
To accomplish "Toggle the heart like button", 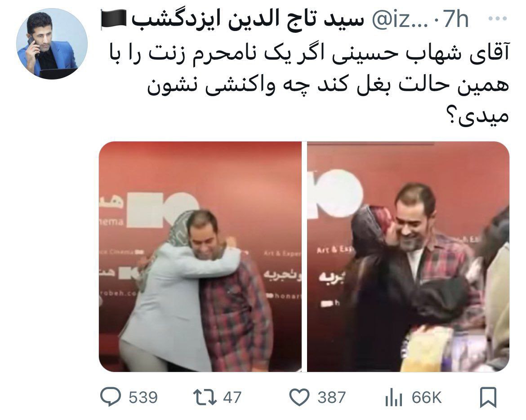I will point(299,398).
